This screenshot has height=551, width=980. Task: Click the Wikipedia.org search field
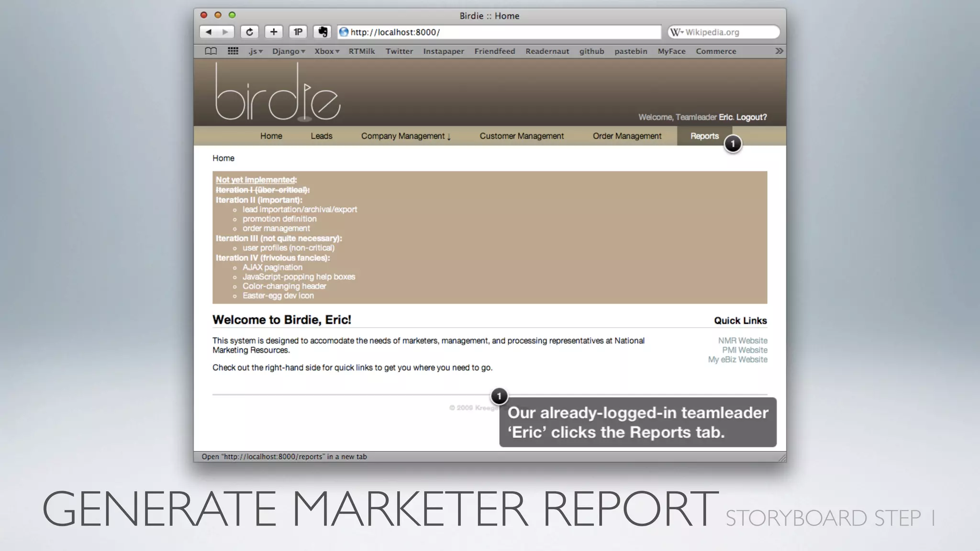[724, 32]
